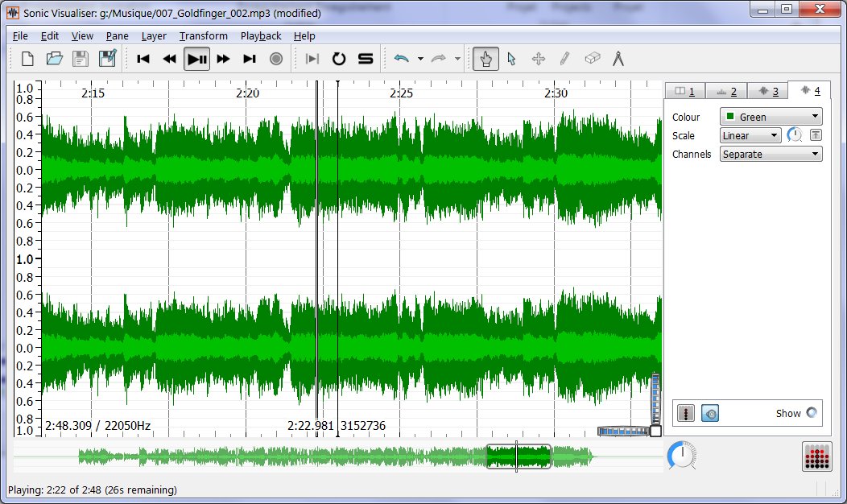Click the Save Session As icon
This screenshot has width=847, height=504.
pyautogui.click(x=107, y=58)
